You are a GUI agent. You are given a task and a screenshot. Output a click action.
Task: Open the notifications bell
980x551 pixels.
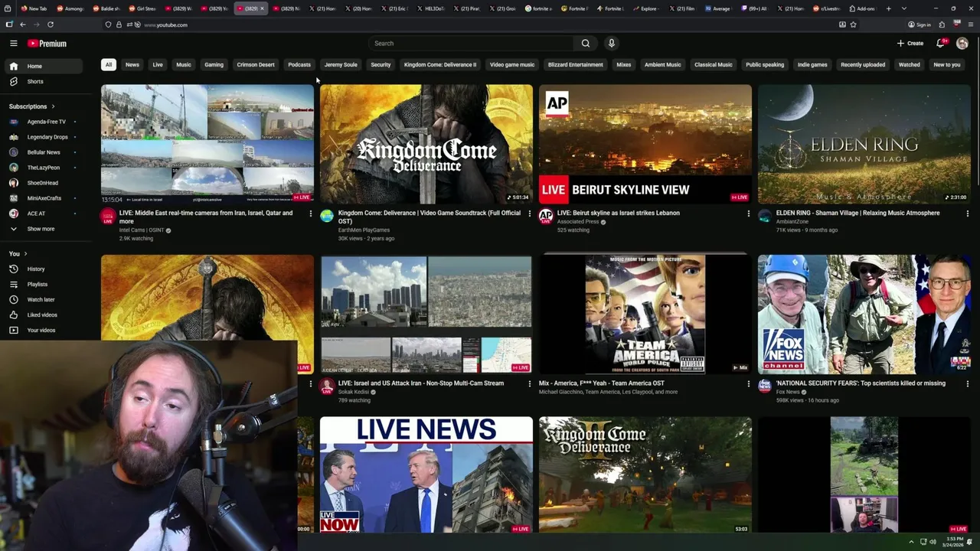tap(941, 44)
